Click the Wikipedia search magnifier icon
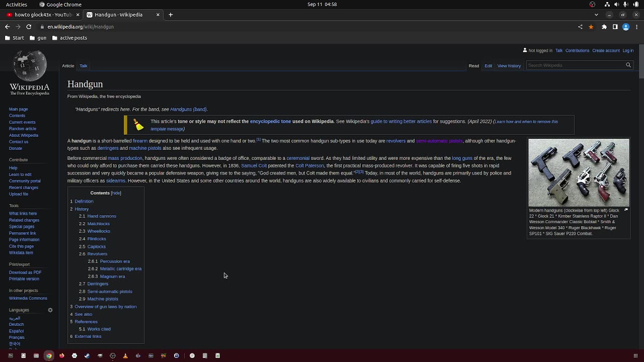 coord(628,65)
